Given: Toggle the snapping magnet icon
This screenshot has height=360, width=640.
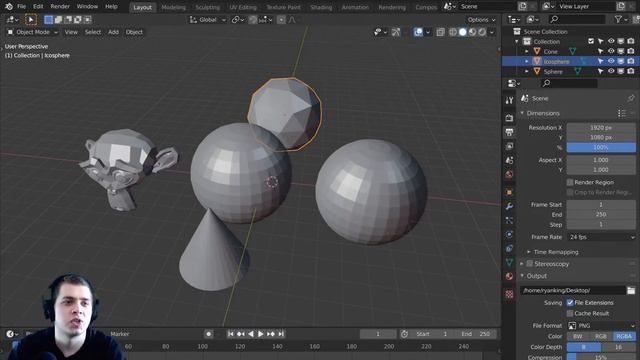Looking at the screenshot, I should 253,20.
